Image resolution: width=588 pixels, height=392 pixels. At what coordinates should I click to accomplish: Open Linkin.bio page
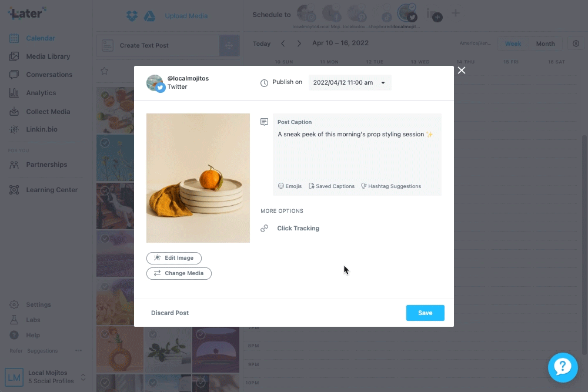[x=42, y=129]
